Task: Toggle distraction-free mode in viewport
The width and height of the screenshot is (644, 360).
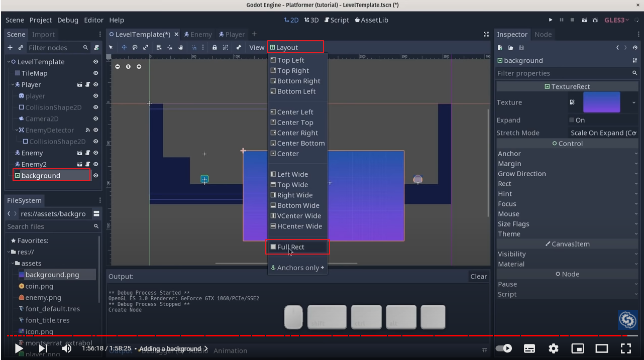Action: click(486, 34)
